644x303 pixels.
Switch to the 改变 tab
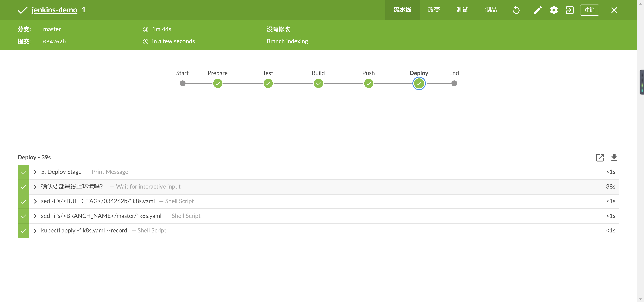click(434, 10)
